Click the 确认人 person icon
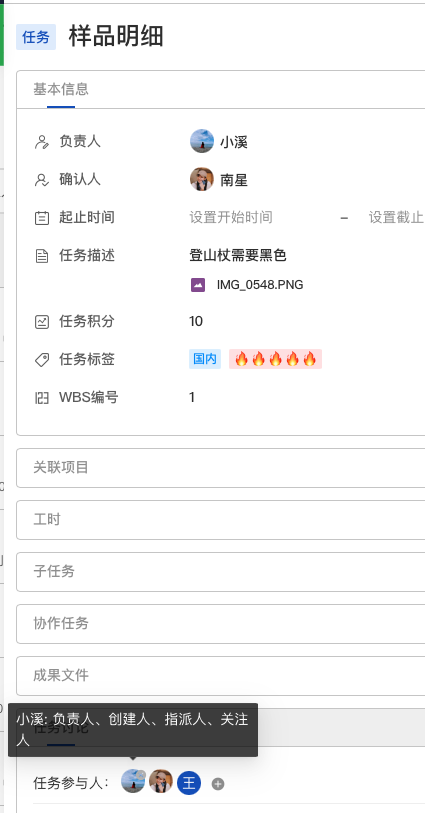The height and width of the screenshot is (813, 425). pyautogui.click(x=41, y=180)
